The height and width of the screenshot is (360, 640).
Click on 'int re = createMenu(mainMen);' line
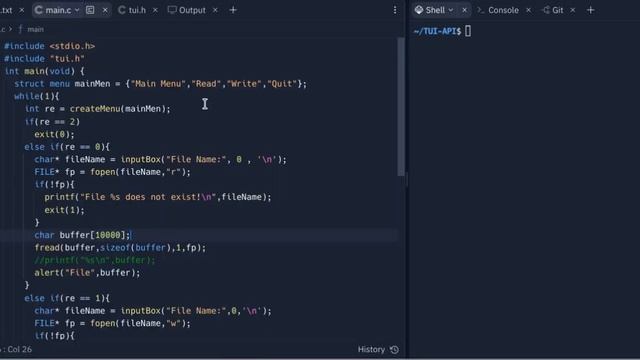[98, 109]
